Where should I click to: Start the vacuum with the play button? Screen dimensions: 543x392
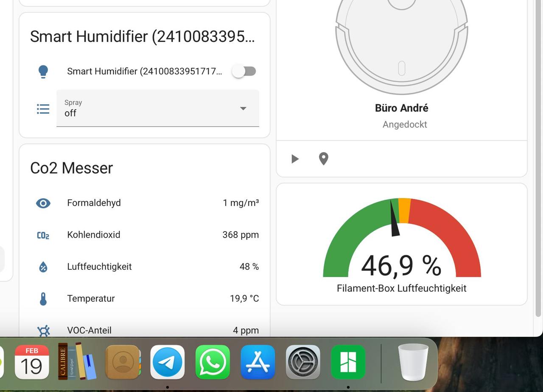click(x=295, y=159)
